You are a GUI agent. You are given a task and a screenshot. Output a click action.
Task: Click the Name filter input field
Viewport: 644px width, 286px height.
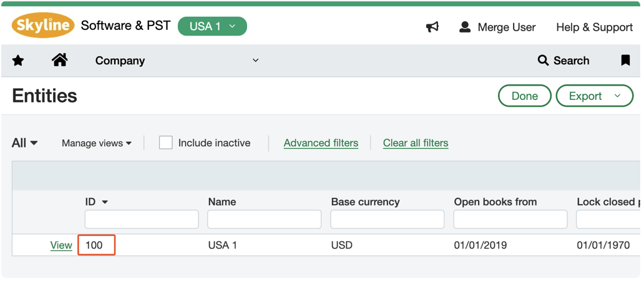pyautogui.click(x=264, y=219)
